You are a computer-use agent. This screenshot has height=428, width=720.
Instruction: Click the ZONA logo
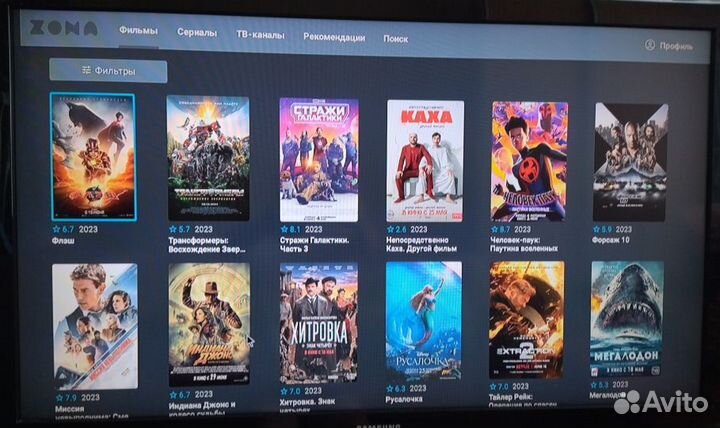click(x=63, y=28)
